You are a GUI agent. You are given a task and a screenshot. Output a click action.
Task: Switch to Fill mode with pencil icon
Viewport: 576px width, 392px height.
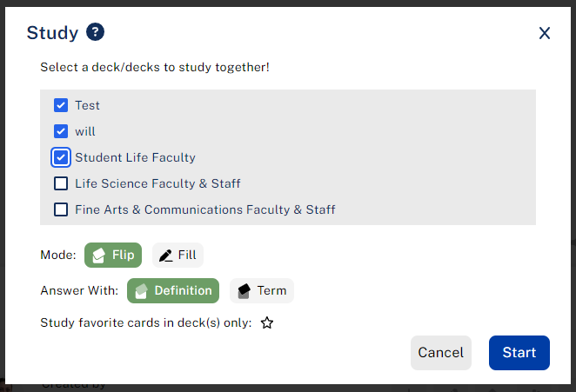point(177,256)
